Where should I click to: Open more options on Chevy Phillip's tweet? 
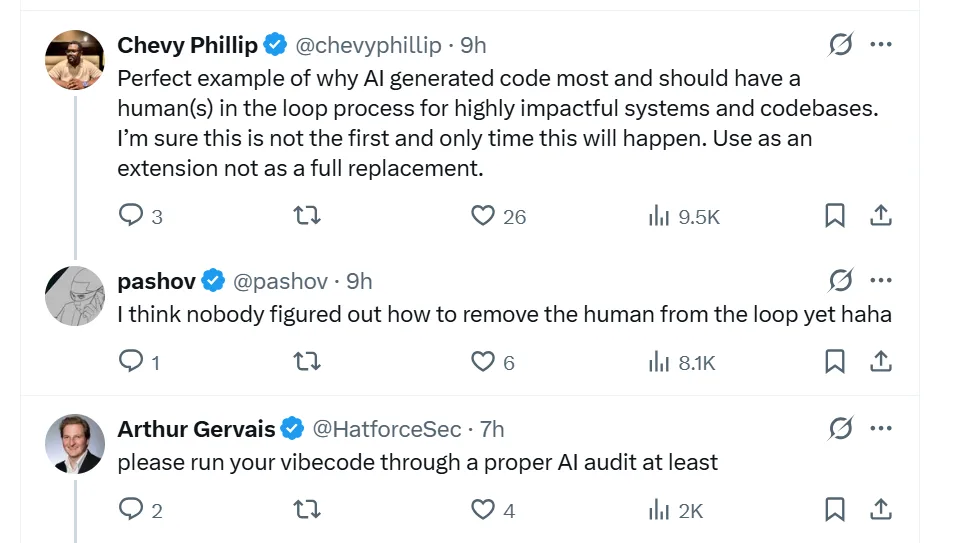coord(880,45)
